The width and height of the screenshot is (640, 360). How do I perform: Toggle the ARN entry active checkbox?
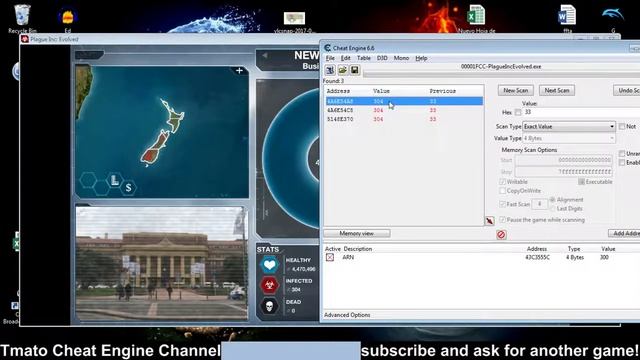point(330,257)
